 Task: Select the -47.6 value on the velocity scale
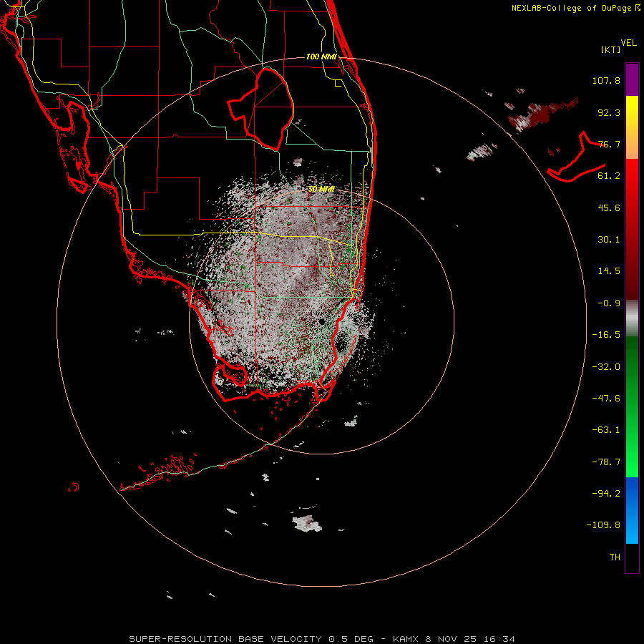click(606, 399)
